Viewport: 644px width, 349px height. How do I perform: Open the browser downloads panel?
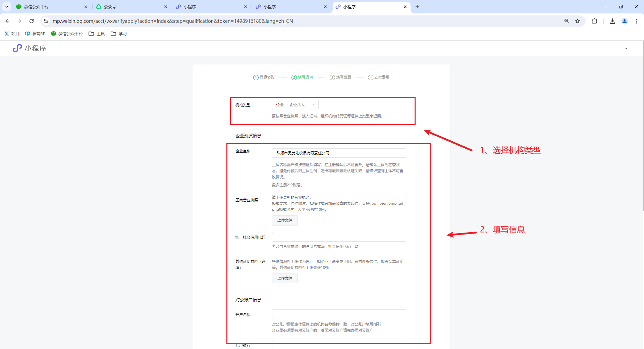[x=612, y=21]
